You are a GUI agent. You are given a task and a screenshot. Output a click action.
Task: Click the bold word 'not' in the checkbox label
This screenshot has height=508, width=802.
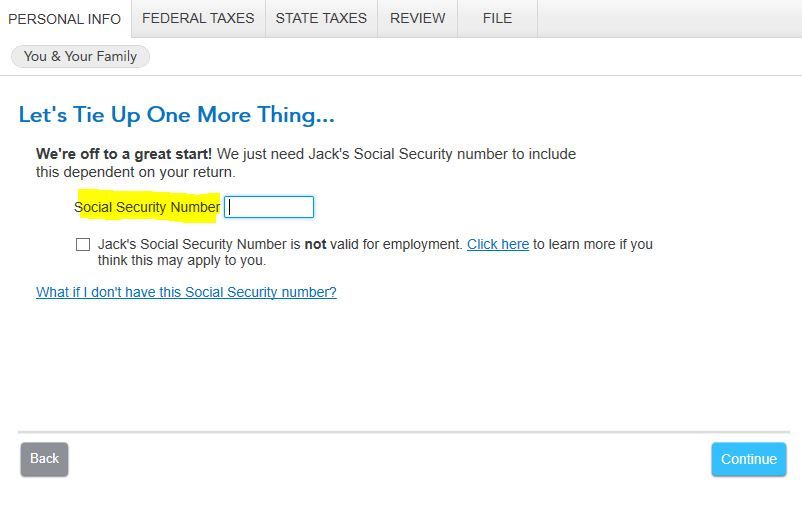pyautogui.click(x=315, y=244)
